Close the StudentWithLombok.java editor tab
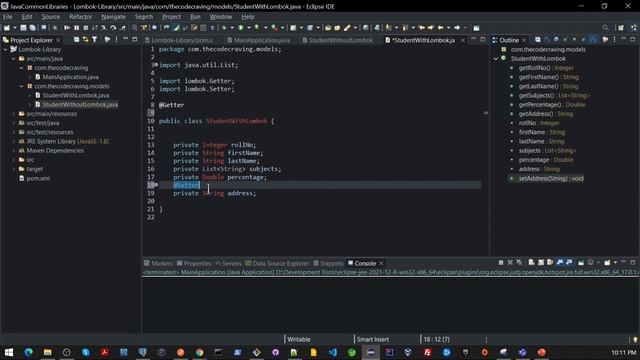The image size is (640, 360). pos(463,40)
